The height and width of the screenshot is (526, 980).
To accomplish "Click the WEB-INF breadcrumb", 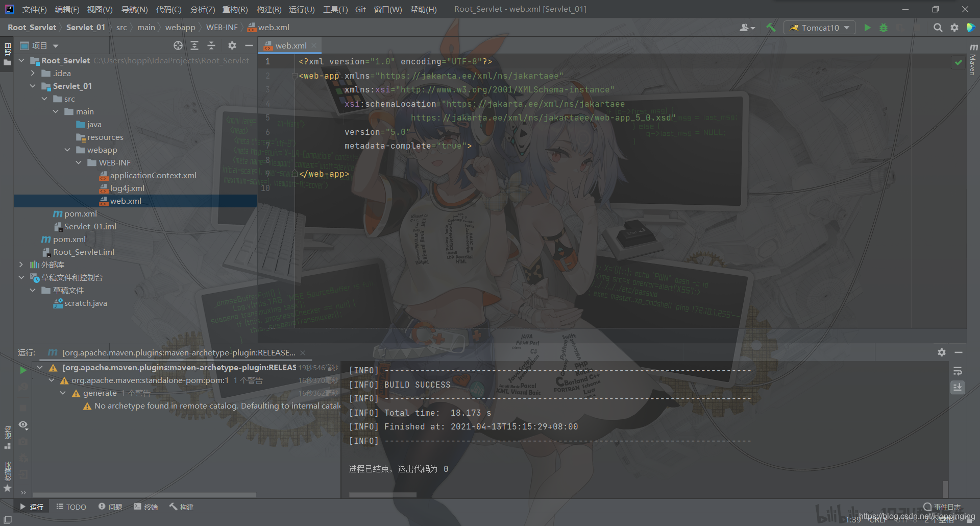I will point(222,28).
